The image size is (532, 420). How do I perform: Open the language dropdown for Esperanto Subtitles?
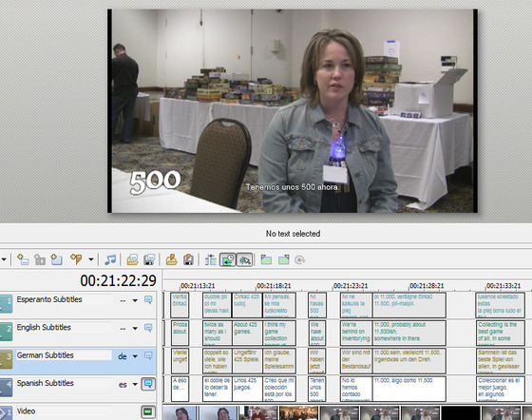pos(135,300)
